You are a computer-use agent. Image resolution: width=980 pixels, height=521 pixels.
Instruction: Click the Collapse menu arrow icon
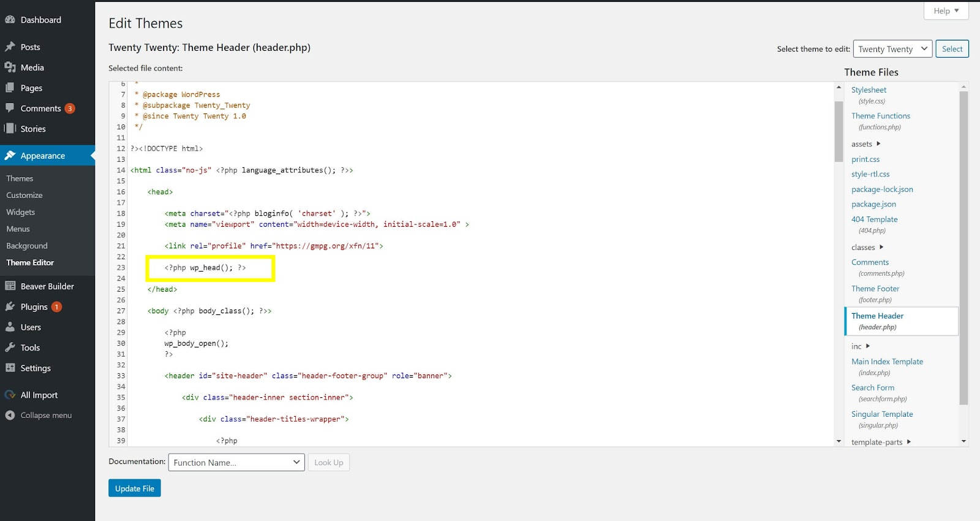[x=10, y=415]
